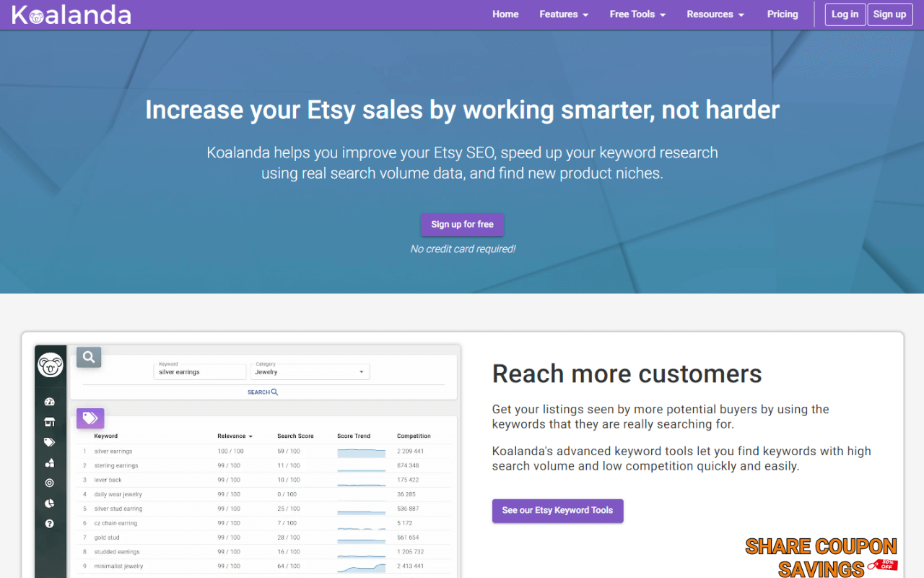Click the Competition column header
Viewport: 924px width, 578px height.
point(414,436)
